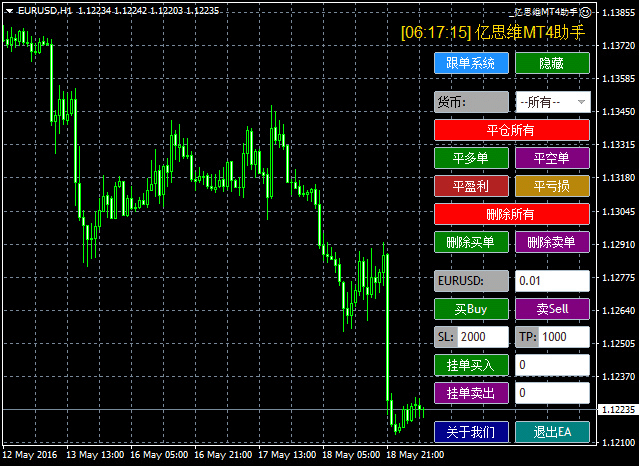Place a buy order with 买Buy

(471, 309)
